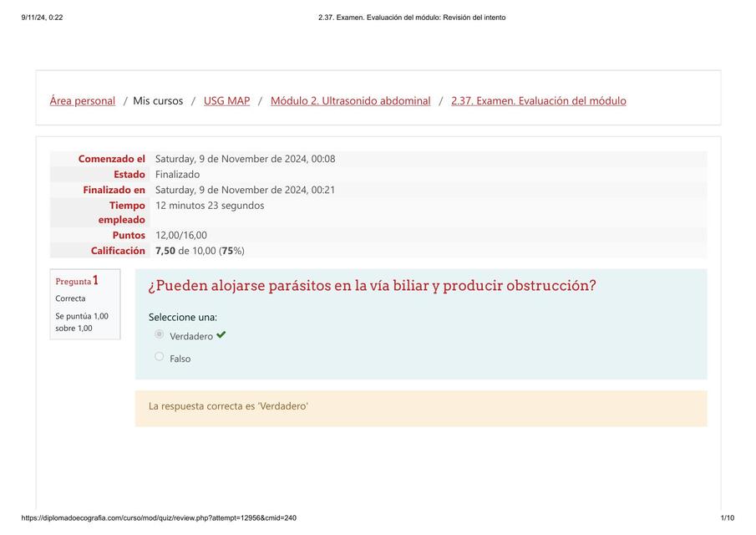Image resolution: width=756 pixels, height=535 pixels.
Task: Click the Calificación grade value 7,50
Action: (x=165, y=249)
